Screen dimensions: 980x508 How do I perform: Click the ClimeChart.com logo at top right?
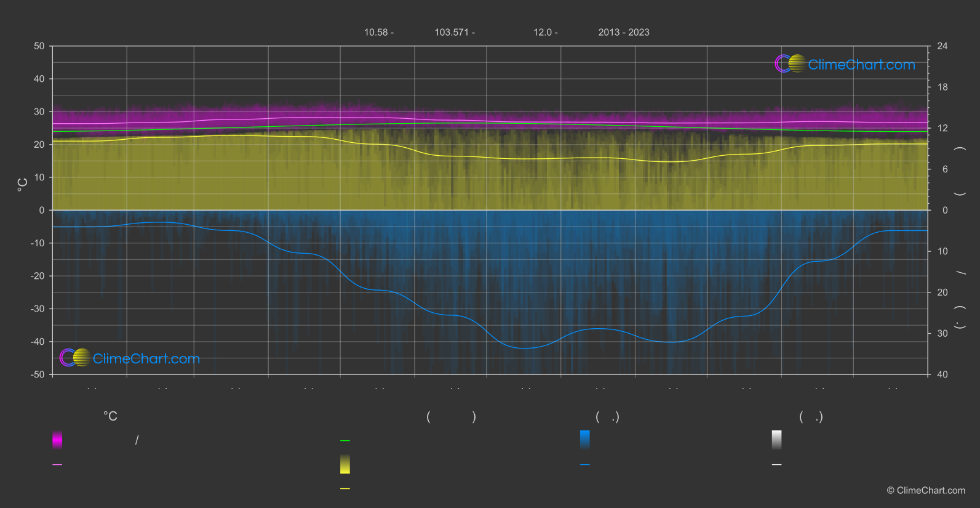pyautogui.click(x=845, y=64)
